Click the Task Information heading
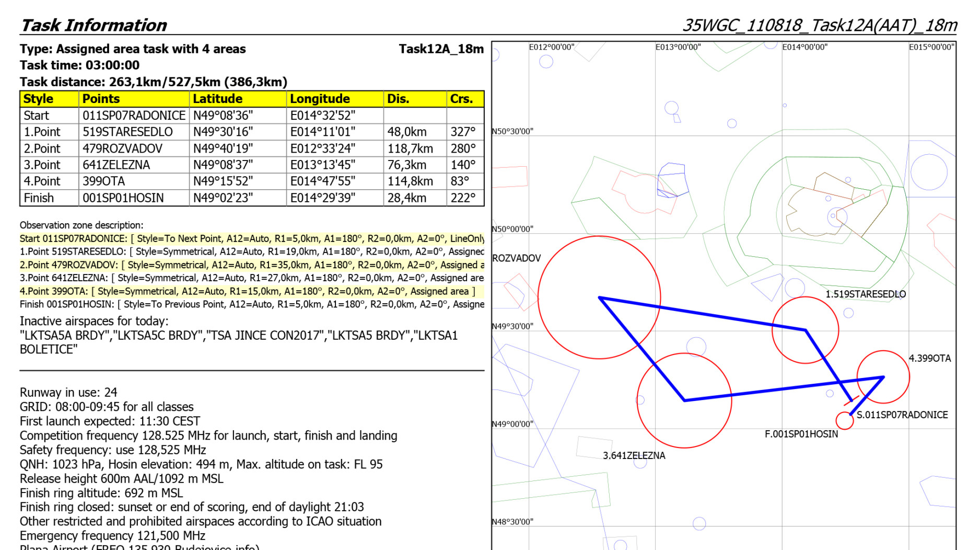 pyautogui.click(x=94, y=25)
